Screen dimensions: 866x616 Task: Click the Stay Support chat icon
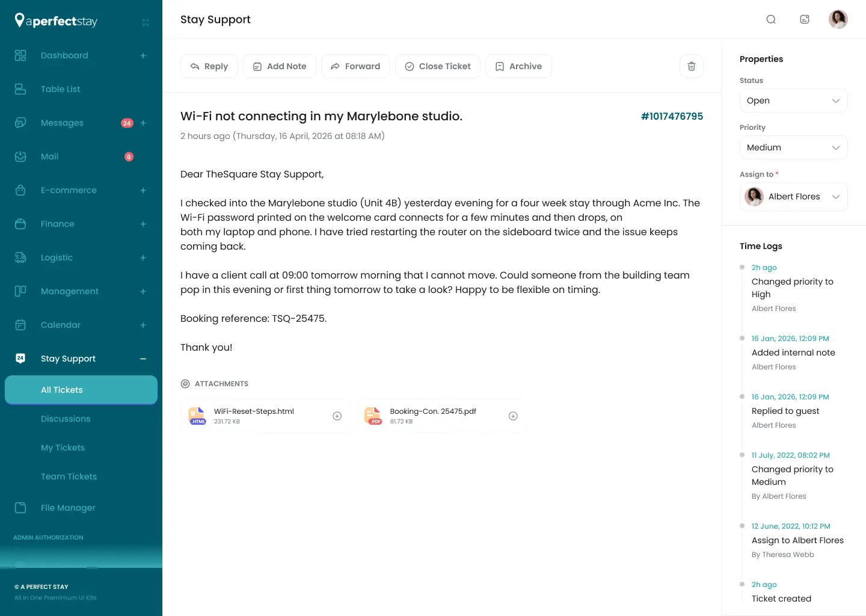20,359
